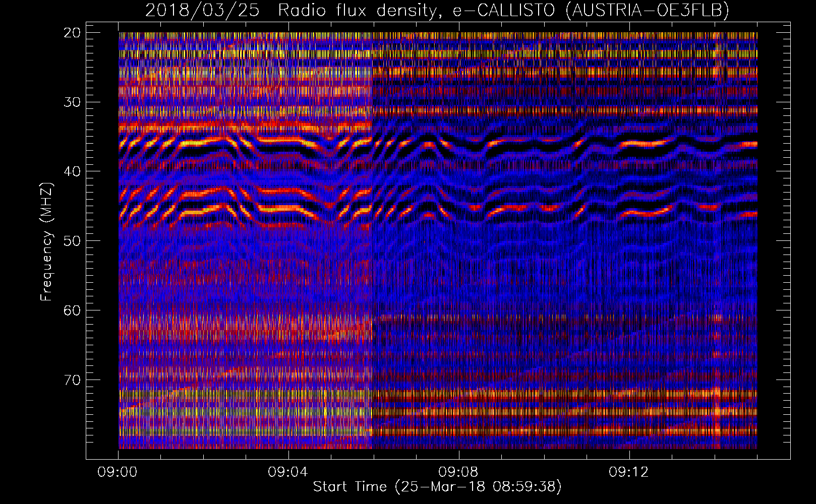Click the 09:00 time axis label
The image size is (816, 504).
[x=118, y=472]
